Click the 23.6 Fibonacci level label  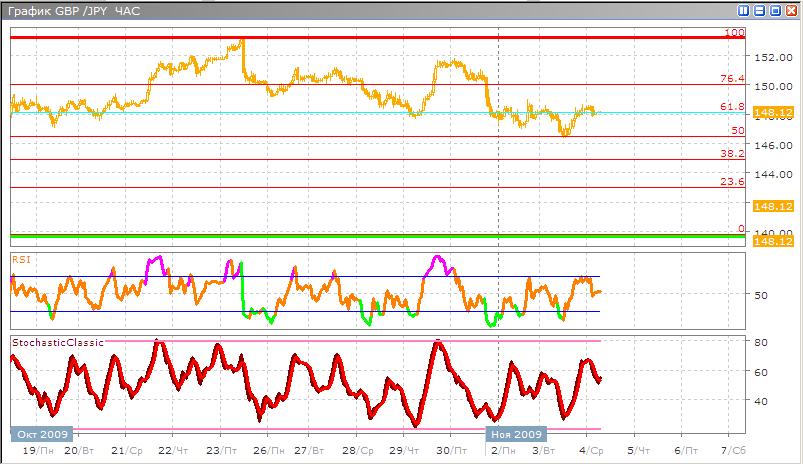pyautogui.click(x=733, y=182)
